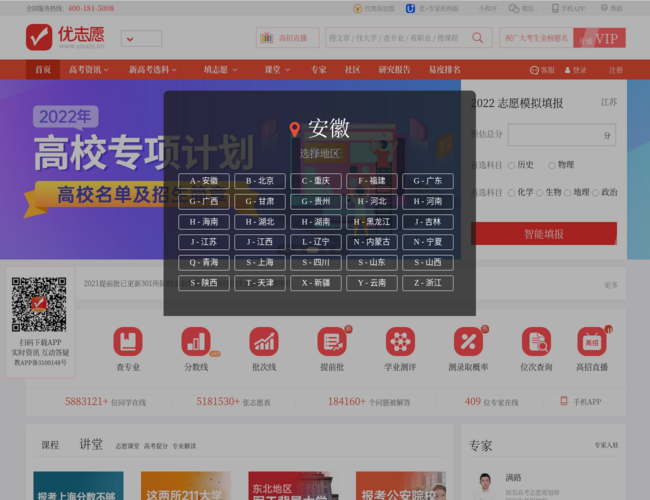
Task: Open the 专业解读 link
Action: (184, 446)
